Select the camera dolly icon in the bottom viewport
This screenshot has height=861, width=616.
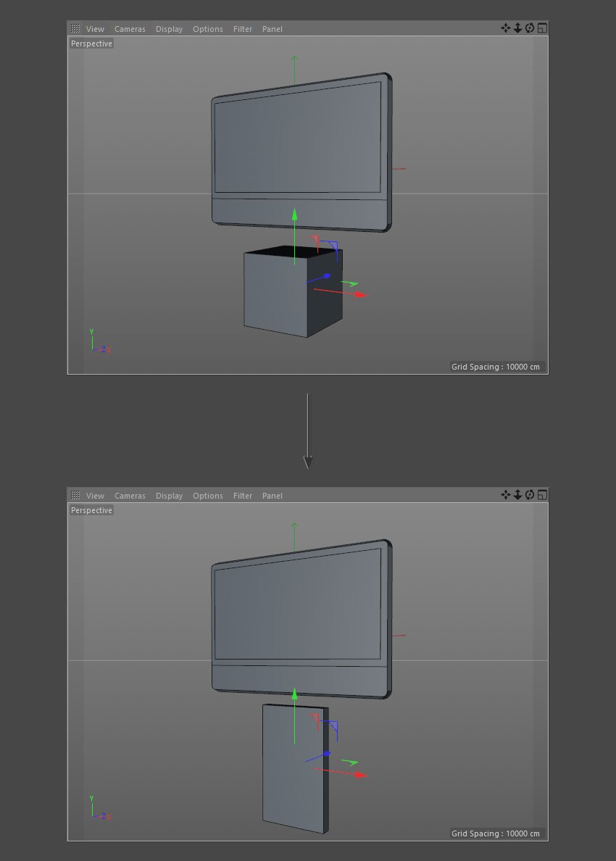(x=517, y=496)
